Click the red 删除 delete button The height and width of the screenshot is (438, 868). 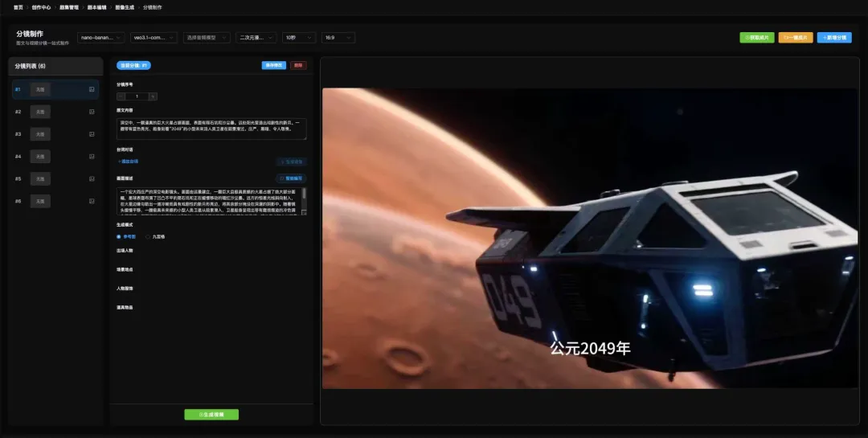298,65
